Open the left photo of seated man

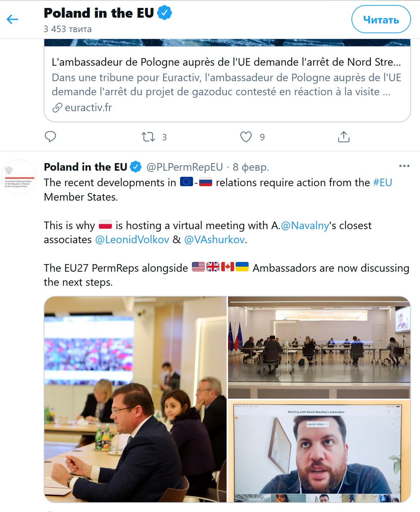pos(135,399)
